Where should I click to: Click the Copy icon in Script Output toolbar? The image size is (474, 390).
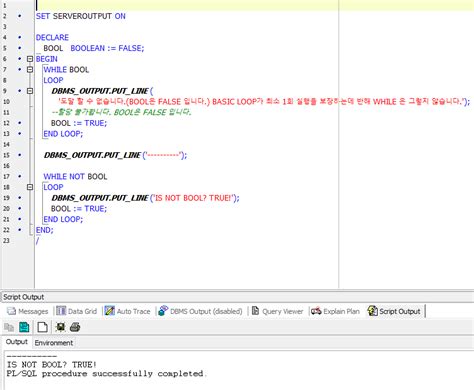(9, 327)
